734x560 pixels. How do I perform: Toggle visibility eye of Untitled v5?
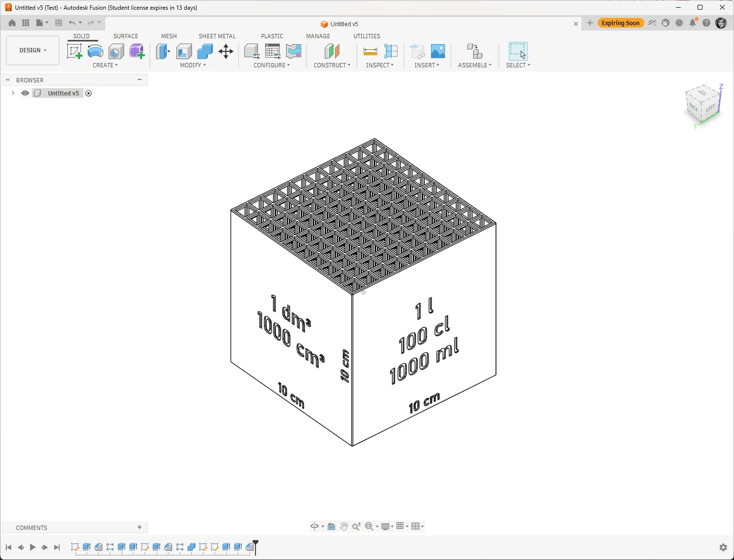point(25,93)
